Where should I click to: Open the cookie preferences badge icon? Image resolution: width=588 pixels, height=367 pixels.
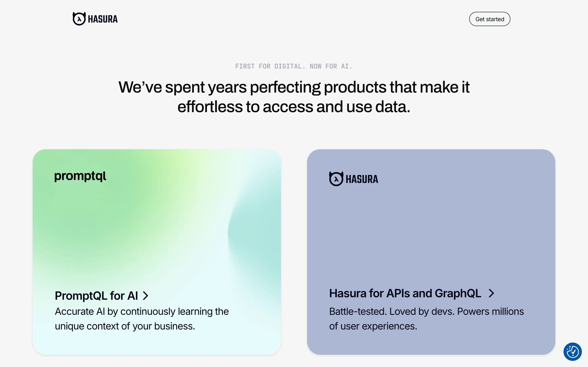coord(572,352)
